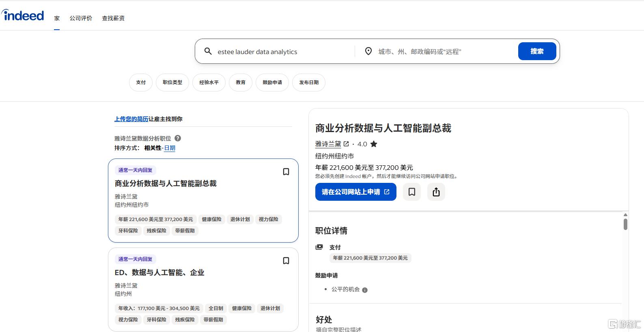
Task: Click the Indeed logo
Action: coord(23,15)
